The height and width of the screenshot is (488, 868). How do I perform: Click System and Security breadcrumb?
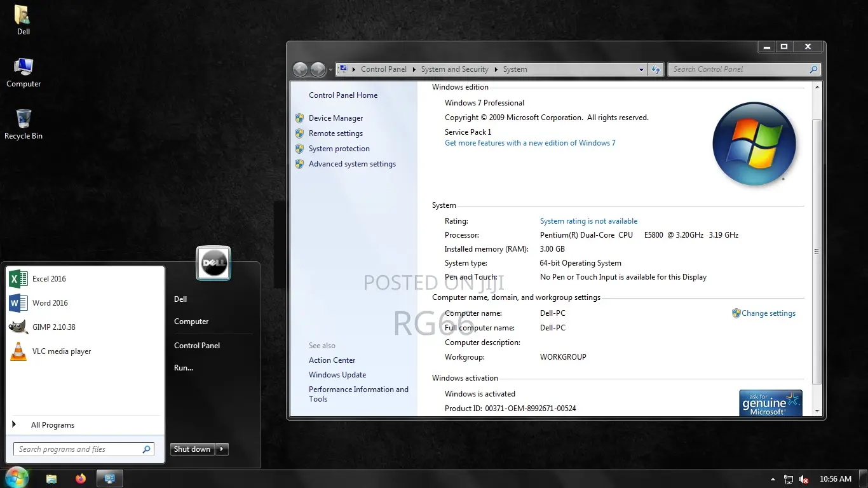[454, 69]
